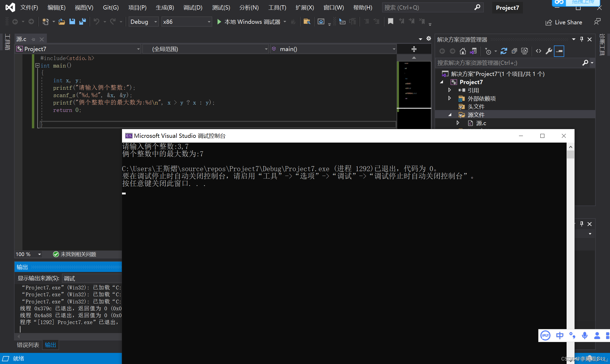The image size is (610, 364).
Task: Expand the 外部依赖项 tree node
Action: click(x=450, y=98)
